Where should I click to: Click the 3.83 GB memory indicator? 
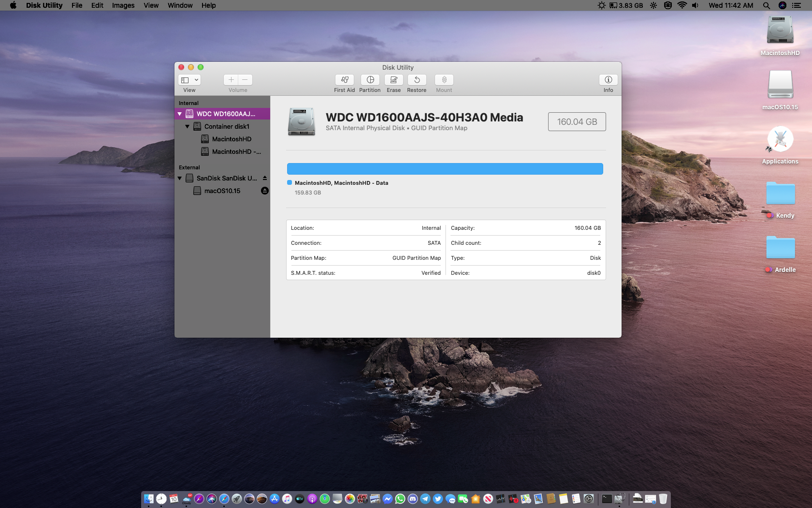626,5
